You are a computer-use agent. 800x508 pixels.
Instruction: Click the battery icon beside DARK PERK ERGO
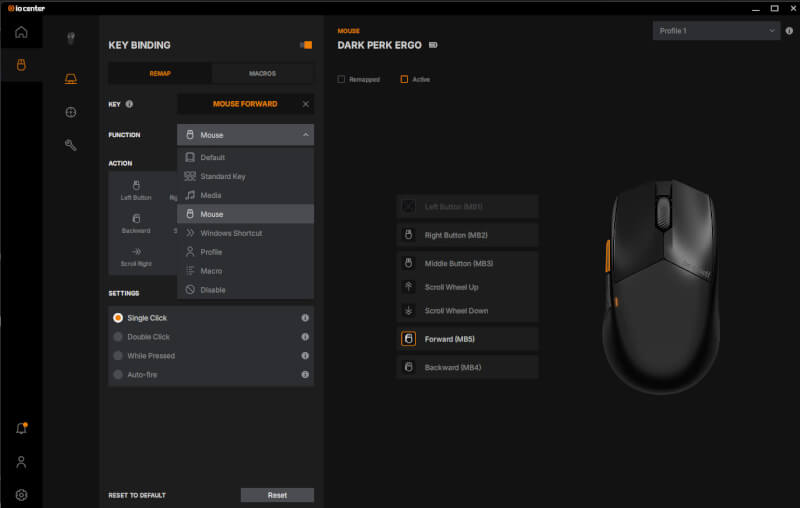[433, 45]
